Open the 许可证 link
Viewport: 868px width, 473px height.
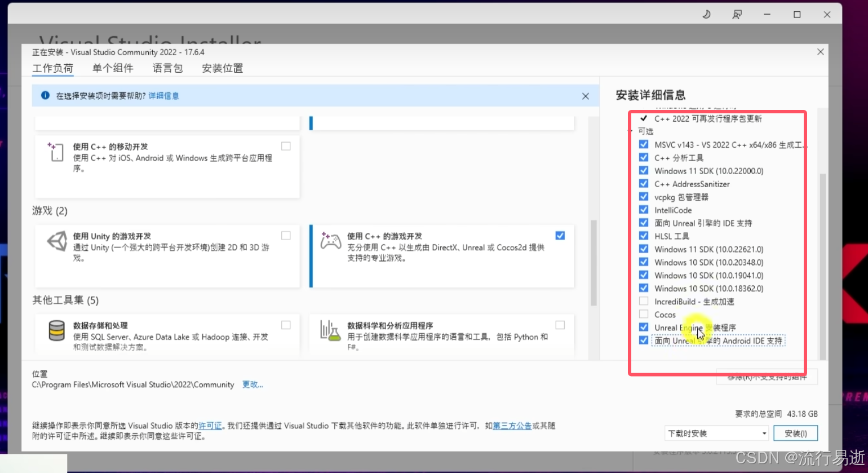point(211,426)
